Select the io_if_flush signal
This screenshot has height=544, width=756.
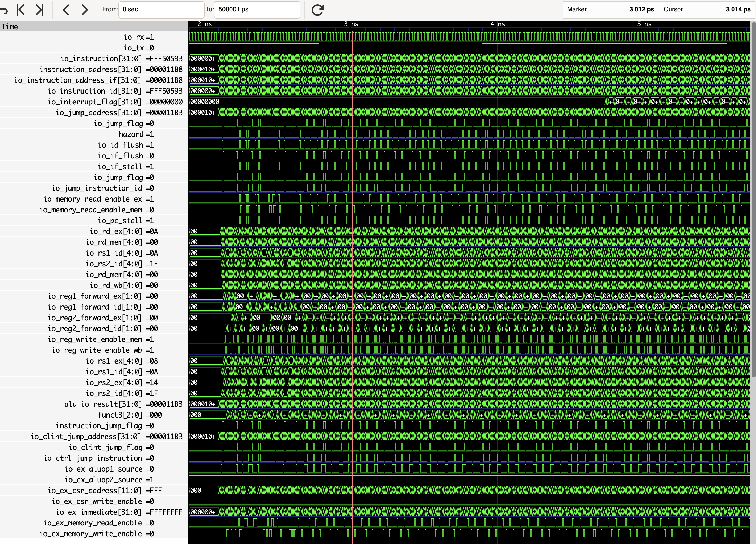coord(94,156)
